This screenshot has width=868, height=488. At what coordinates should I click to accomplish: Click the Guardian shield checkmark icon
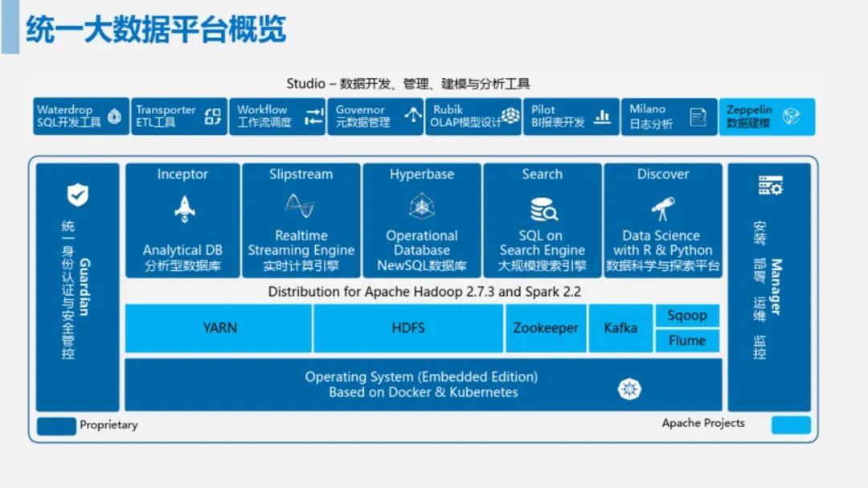[78, 195]
